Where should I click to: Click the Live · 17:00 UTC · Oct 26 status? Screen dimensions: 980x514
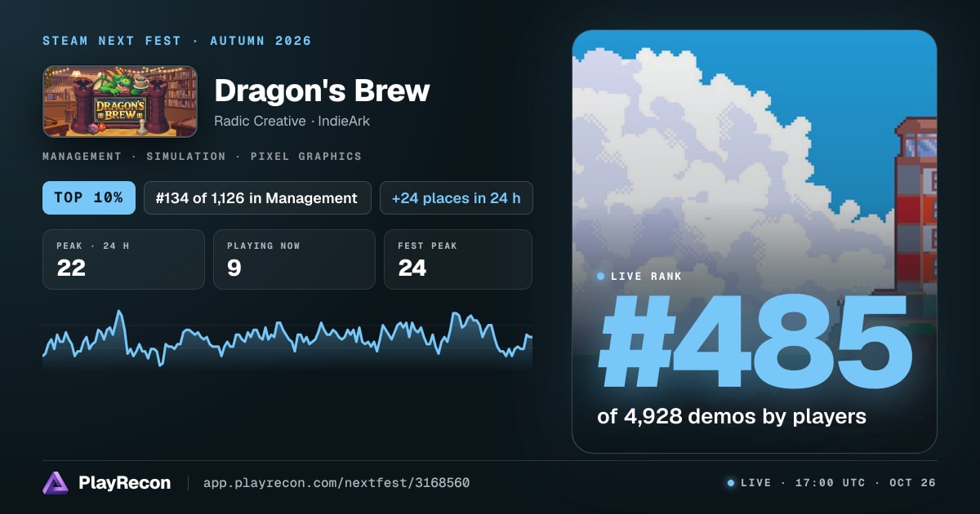coord(838,483)
